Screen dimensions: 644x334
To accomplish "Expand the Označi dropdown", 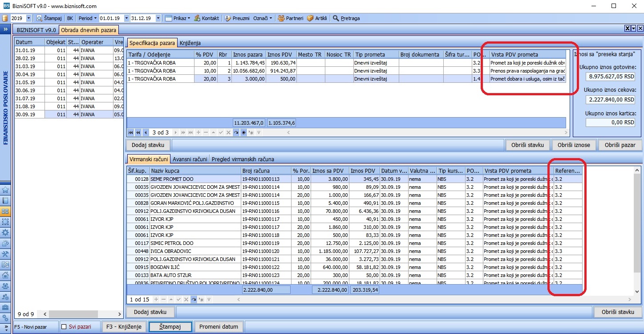I will (263, 18).
